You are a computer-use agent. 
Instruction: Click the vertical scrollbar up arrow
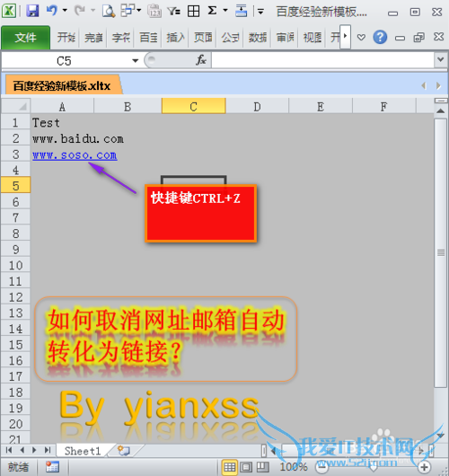441,111
